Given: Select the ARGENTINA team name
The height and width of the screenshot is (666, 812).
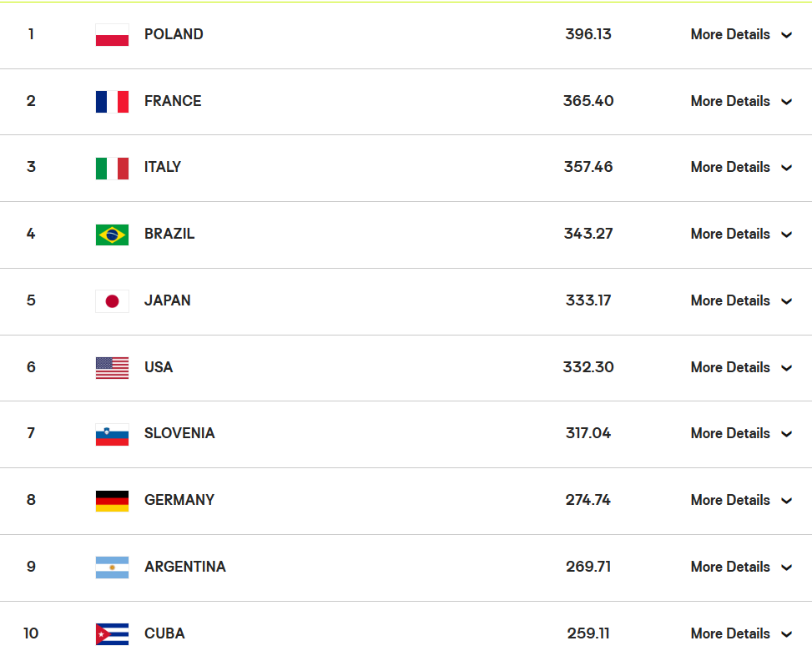Looking at the screenshot, I should click(x=185, y=567).
